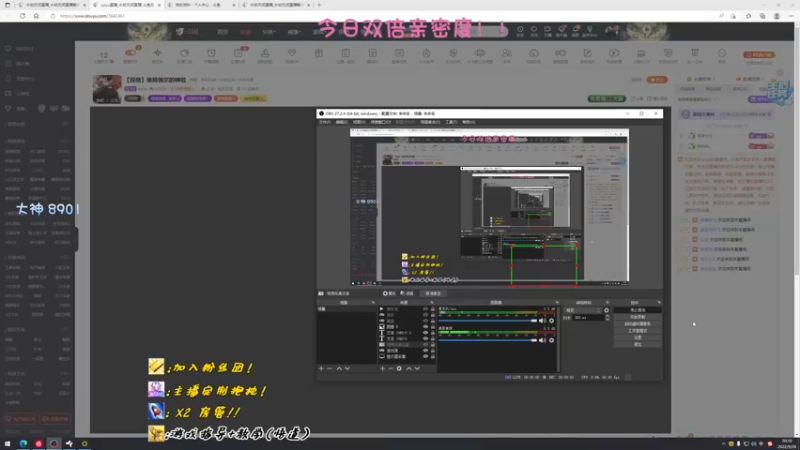This screenshot has height=450, width=800.
Task: Click transition duration stepper arrows
Action: (x=607, y=317)
